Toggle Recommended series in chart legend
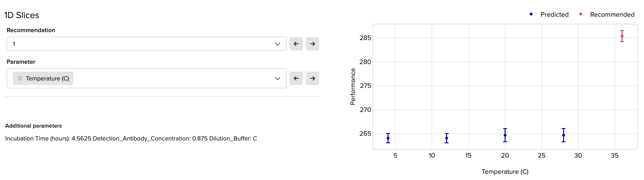Screen dimensions: 644x180 [x=612, y=14]
